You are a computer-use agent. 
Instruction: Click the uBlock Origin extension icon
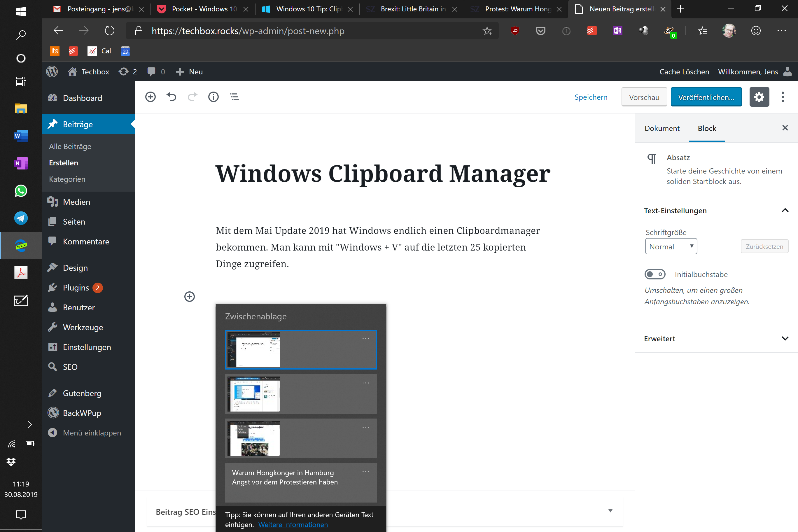[x=515, y=31]
